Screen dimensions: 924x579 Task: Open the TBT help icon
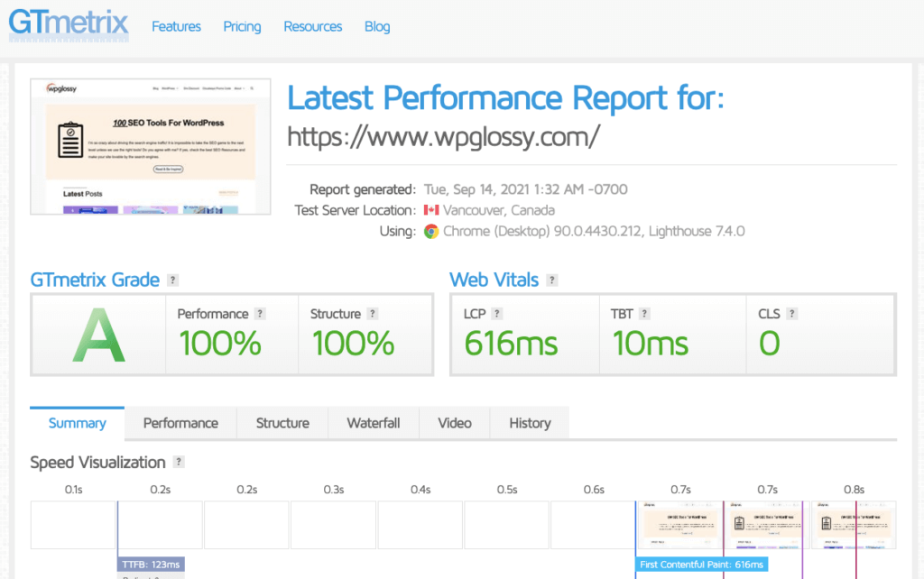644,314
